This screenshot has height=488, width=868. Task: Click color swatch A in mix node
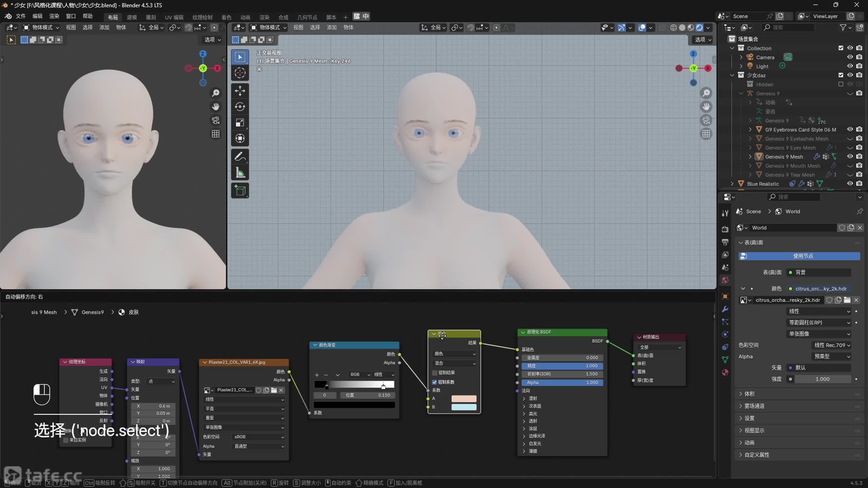[463, 399]
